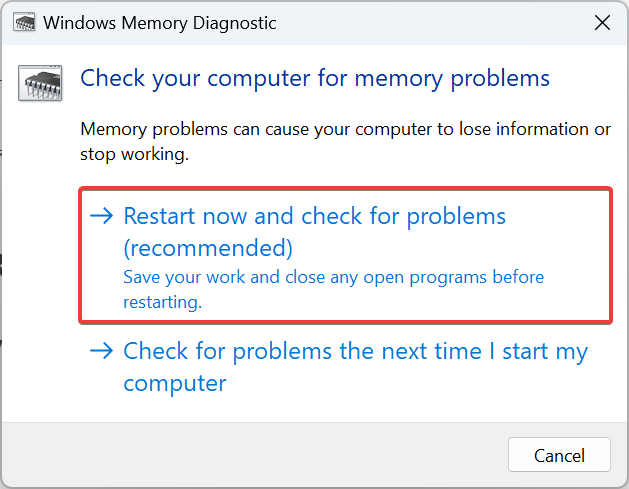
Task: Click the Save your work and close programs note
Action: coord(333,277)
